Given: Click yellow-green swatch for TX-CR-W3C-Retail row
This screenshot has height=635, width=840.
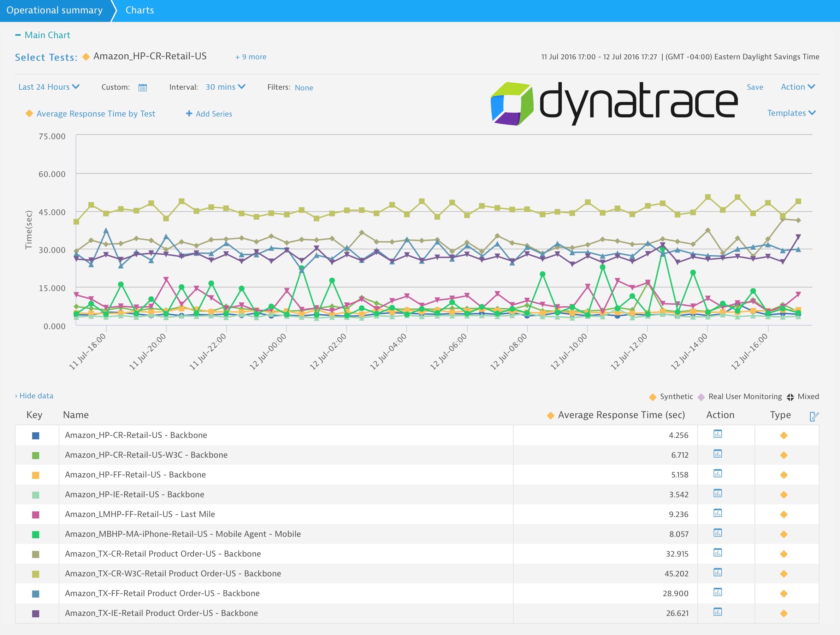Looking at the screenshot, I should click(x=36, y=574).
